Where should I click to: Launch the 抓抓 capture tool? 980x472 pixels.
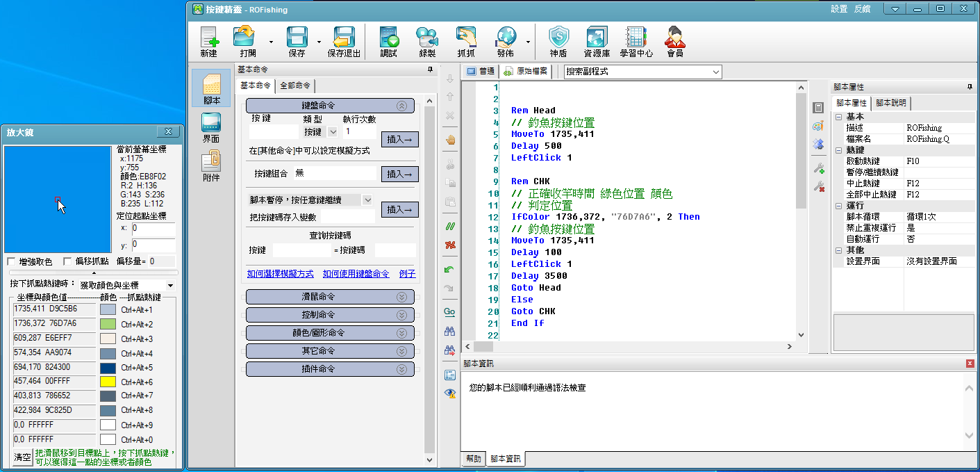(x=466, y=42)
